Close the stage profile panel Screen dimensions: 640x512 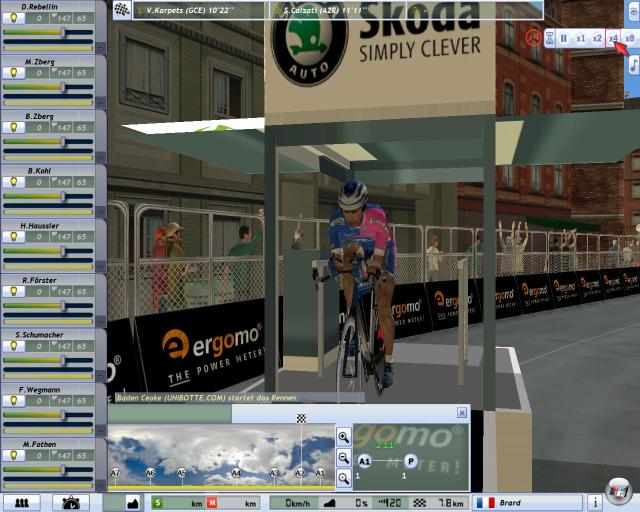coord(462,413)
